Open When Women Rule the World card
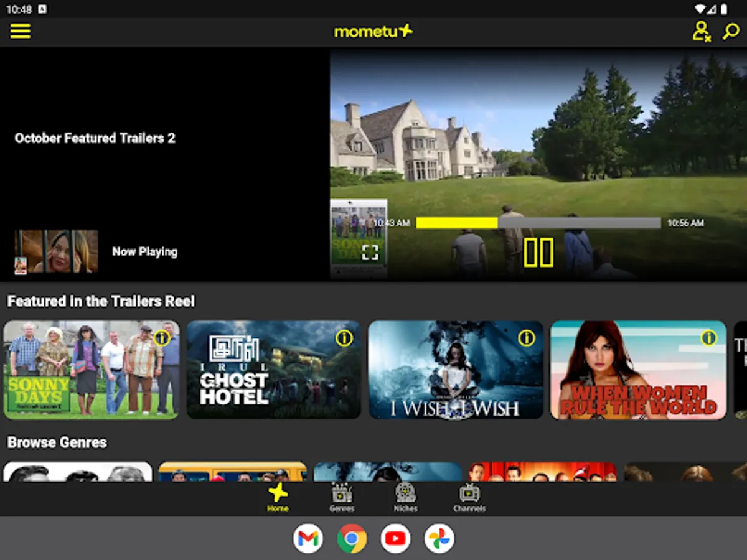 click(x=638, y=370)
